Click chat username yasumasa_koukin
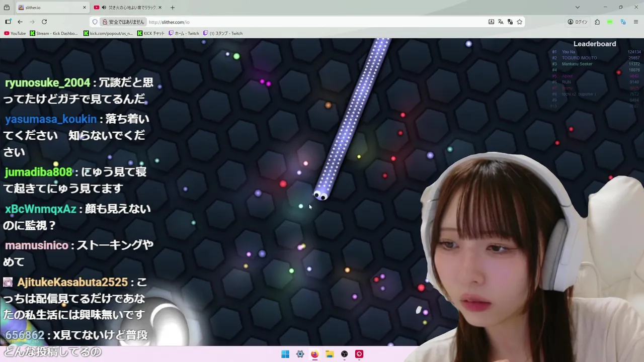Image resolution: width=644 pixels, height=362 pixels. coord(50,119)
